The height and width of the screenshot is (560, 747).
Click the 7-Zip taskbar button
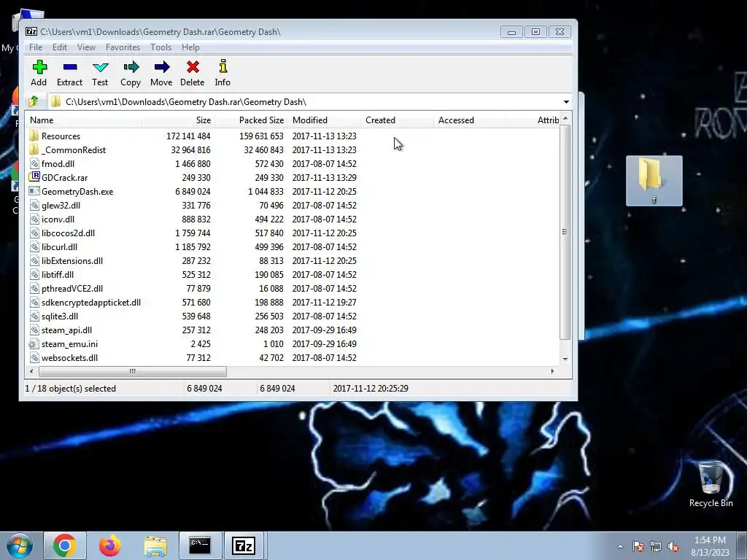[x=244, y=545]
